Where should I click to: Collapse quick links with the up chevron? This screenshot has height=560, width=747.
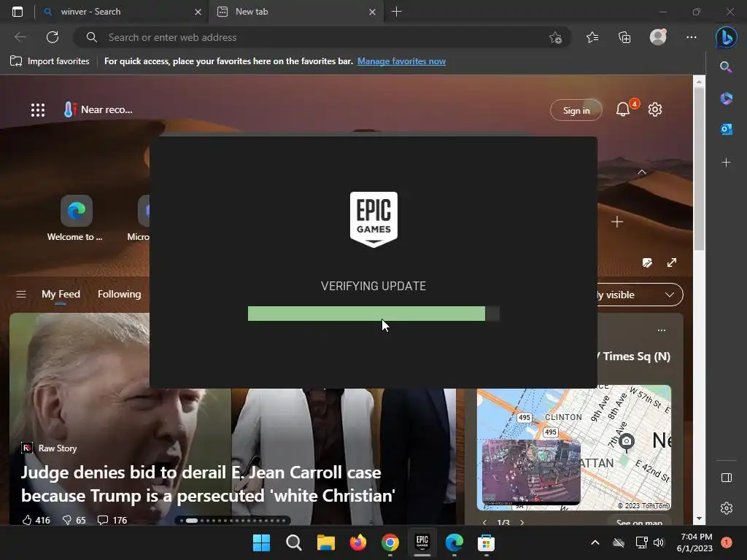coord(642,172)
